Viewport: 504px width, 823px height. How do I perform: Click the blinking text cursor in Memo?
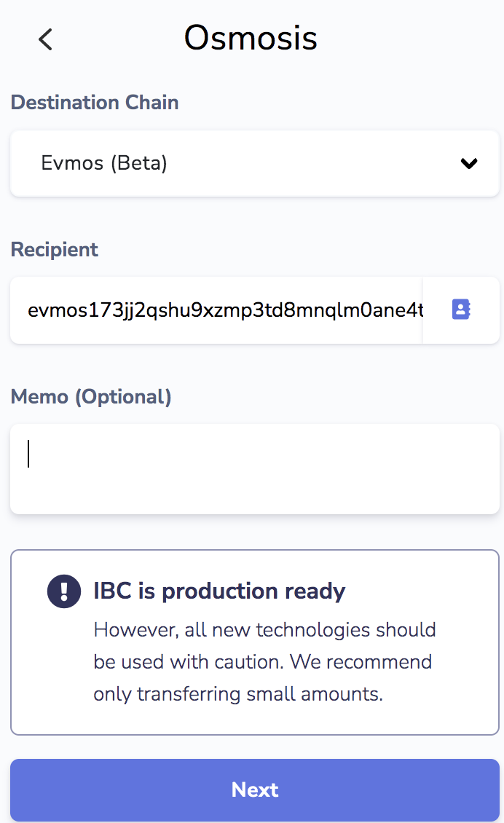click(x=28, y=454)
